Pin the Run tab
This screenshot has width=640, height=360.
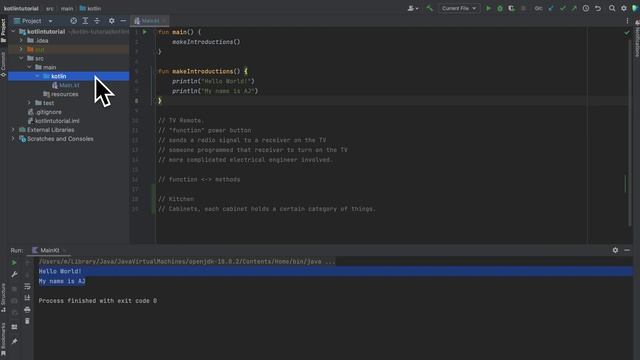[x=14, y=341]
